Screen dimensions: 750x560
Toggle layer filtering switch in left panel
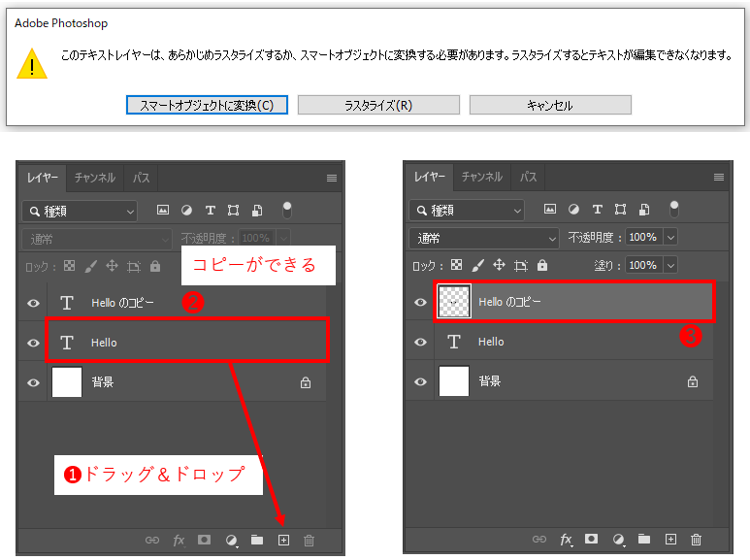[x=287, y=210]
